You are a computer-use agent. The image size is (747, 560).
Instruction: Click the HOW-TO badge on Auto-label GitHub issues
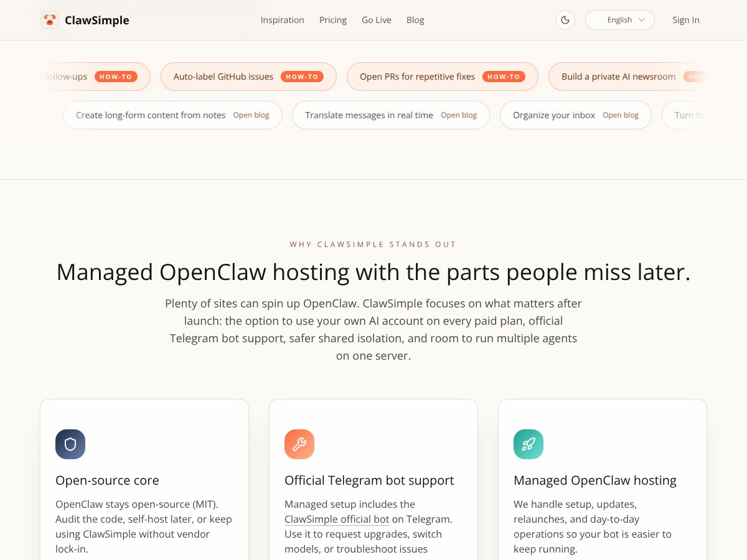(302, 77)
